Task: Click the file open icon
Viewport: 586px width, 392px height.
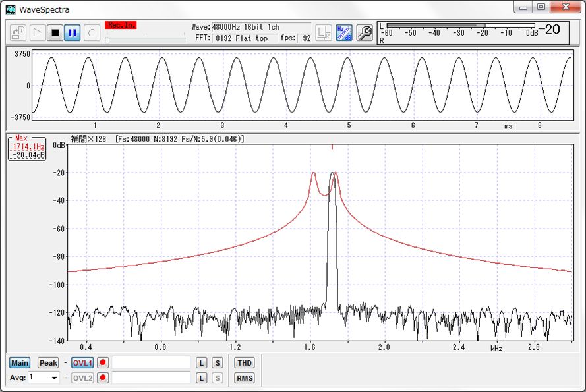Action: coord(18,32)
